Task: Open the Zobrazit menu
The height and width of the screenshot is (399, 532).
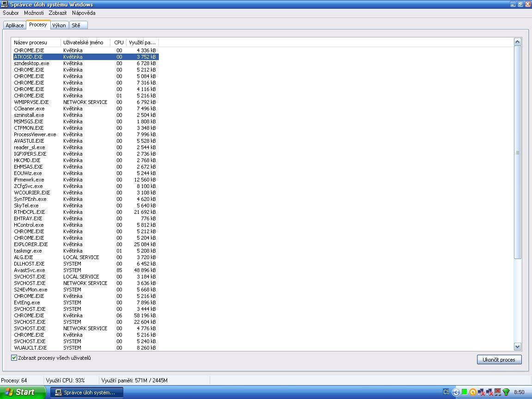Action: pos(57,13)
